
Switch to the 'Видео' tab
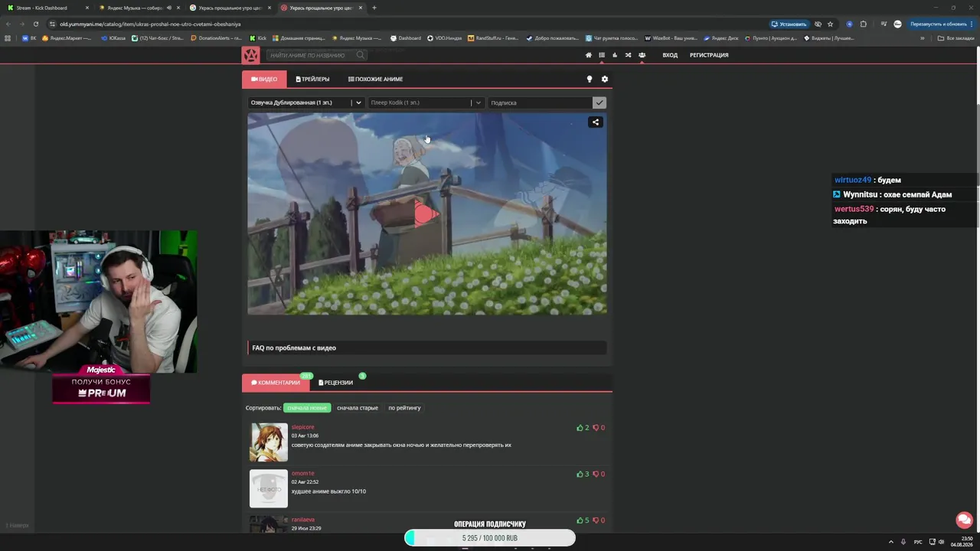click(264, 79)
